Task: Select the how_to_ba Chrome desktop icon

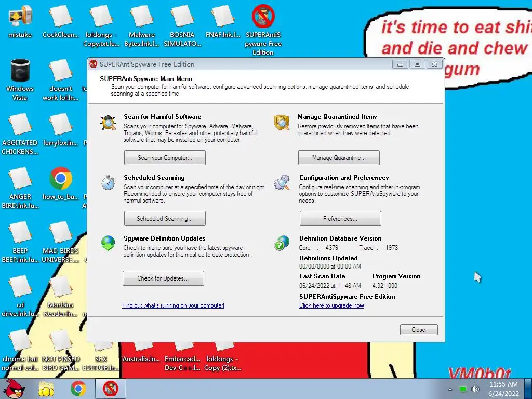Action: (x=61, y=184)
